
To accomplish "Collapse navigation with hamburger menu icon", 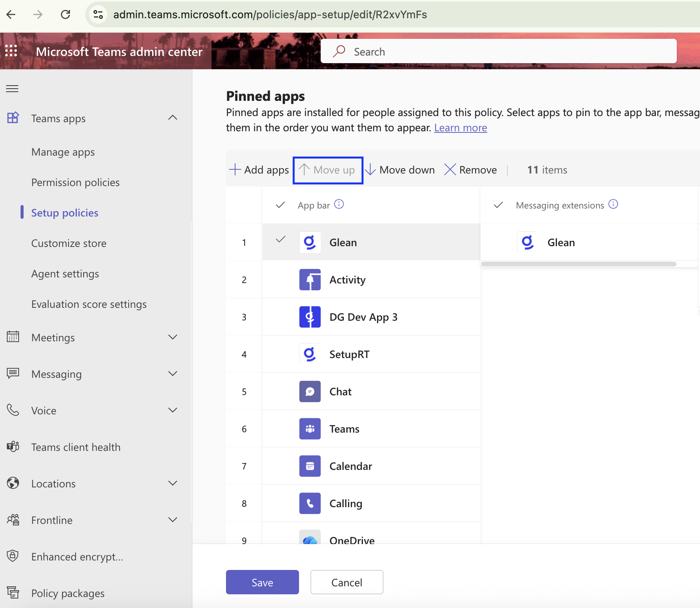I will point(12,89).
